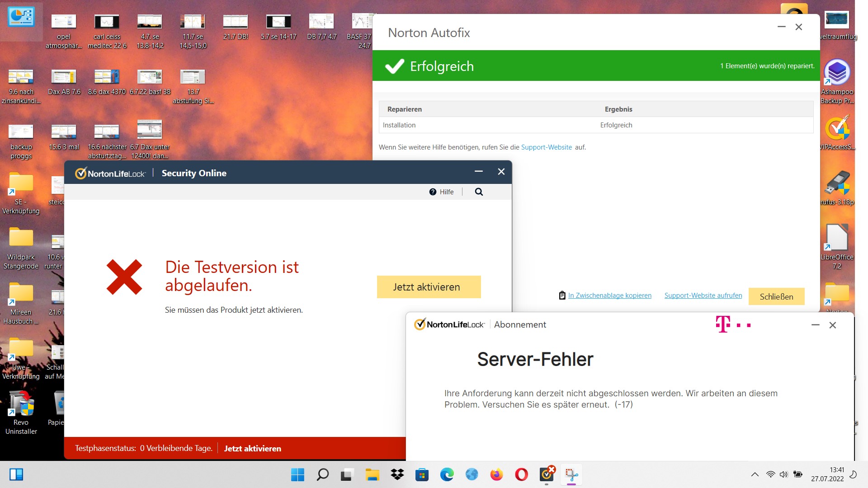Open the Uwe - Verknüpfung folder
Image resolution: width=868 pixels, height=488 pixels.
point(21,358)
